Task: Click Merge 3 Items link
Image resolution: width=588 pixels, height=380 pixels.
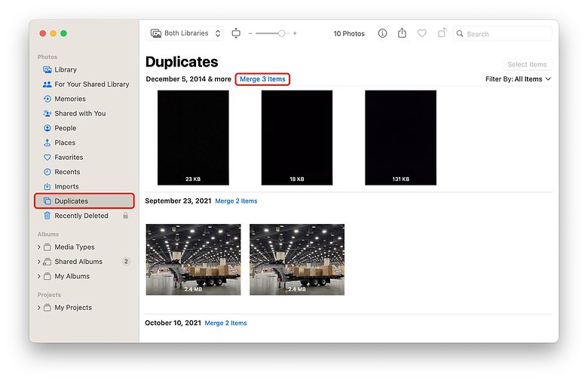Action: (262, 79)
